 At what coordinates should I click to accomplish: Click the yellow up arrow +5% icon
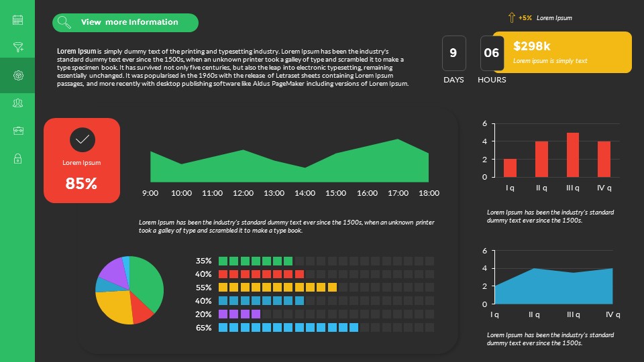coord(511,17)
